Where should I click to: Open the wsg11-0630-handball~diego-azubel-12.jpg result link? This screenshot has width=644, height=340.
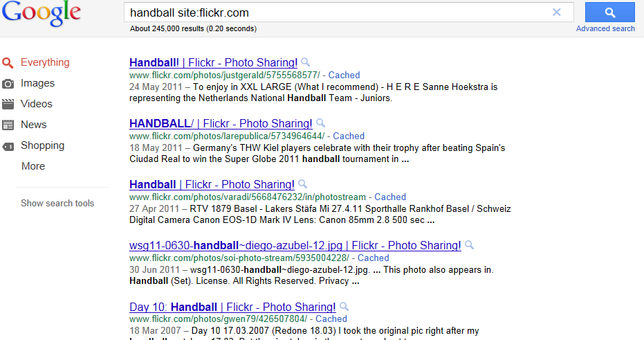coord(295,245)
